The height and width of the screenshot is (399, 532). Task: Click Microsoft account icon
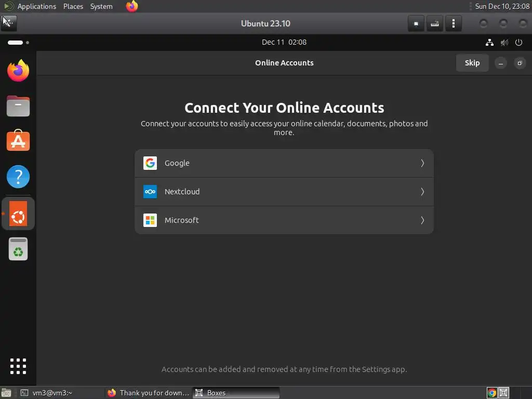click(150, 220)
